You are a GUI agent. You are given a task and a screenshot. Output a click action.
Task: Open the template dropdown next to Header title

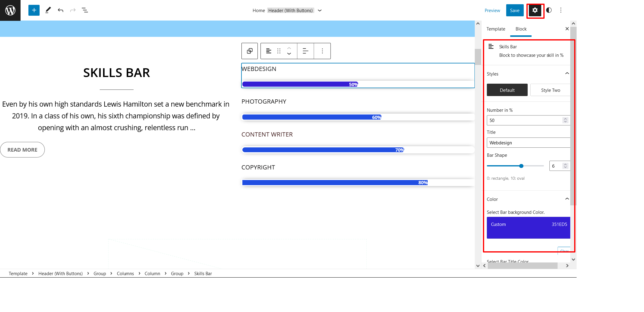[x=320, y=11]
